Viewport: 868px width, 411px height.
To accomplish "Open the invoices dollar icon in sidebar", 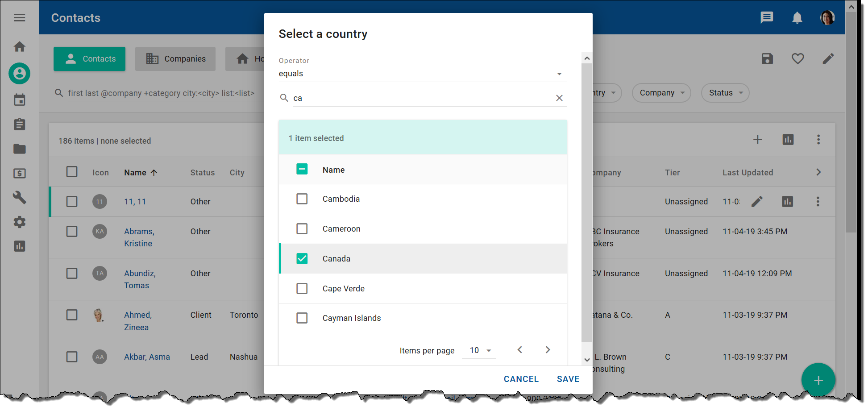I will click(x=19, y=173).
